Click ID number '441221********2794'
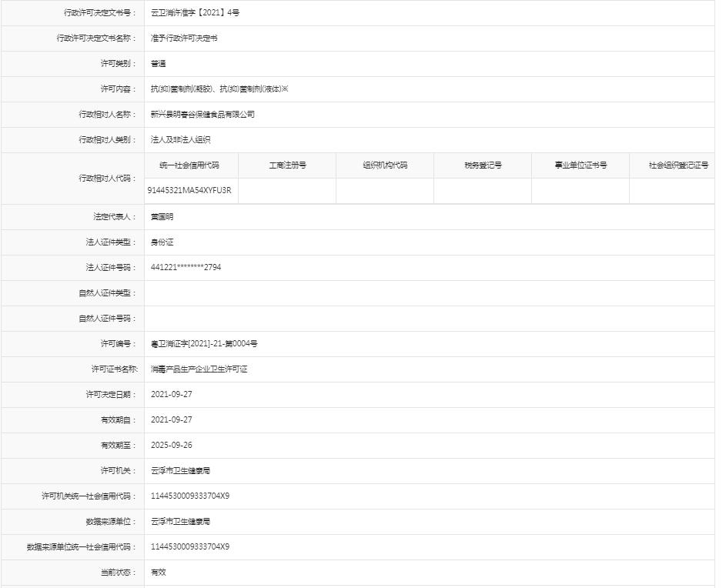This screenshot has width=726, height=588. click(x=186, y=268)
